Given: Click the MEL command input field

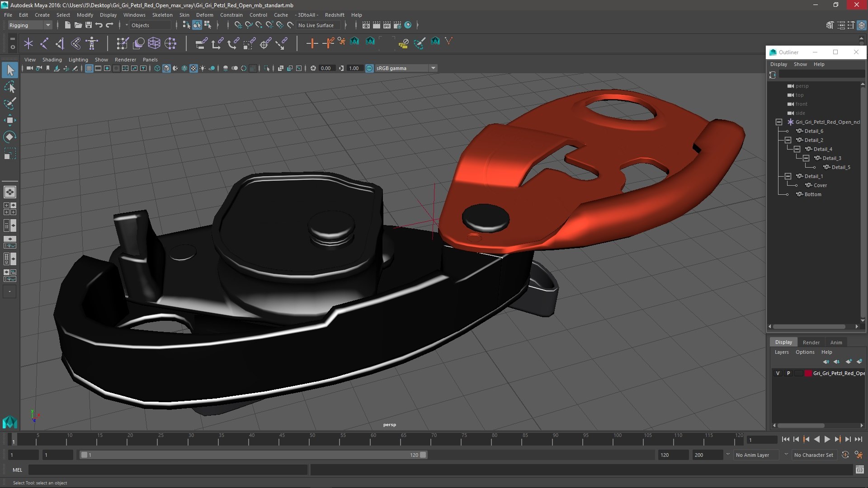Looking at the screenshot, I should click(x=167, y=470).
